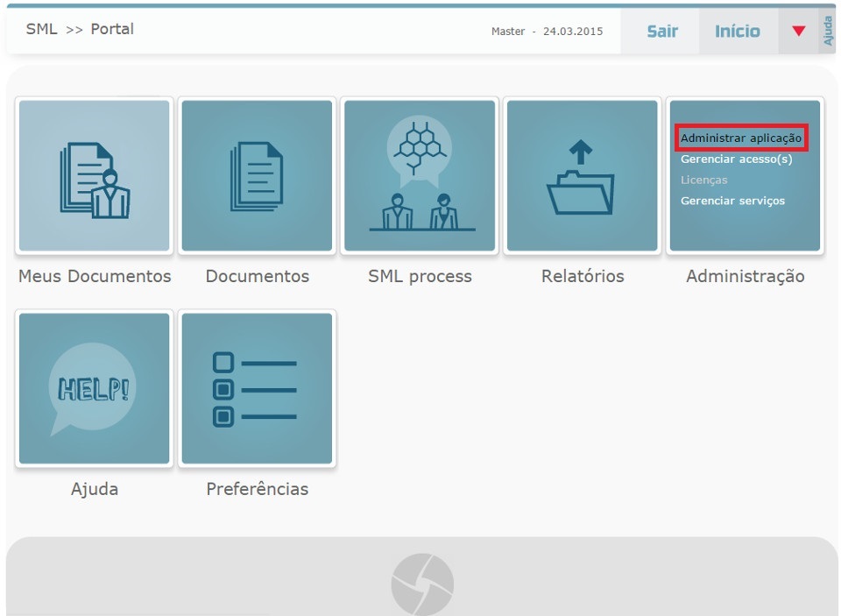The height and width of the screenshot is (616, 841).
Task: Click the greyed Licenças entry
Action: pyautogui.click(x=703, y=180)
